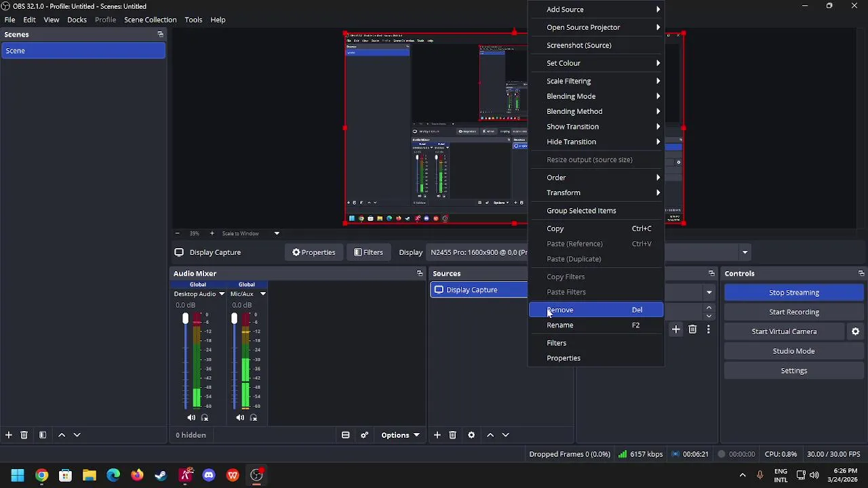Screen dimensions: 868x488
Task: Open Scene Collection menu
Action: click(x=150, y=20)
